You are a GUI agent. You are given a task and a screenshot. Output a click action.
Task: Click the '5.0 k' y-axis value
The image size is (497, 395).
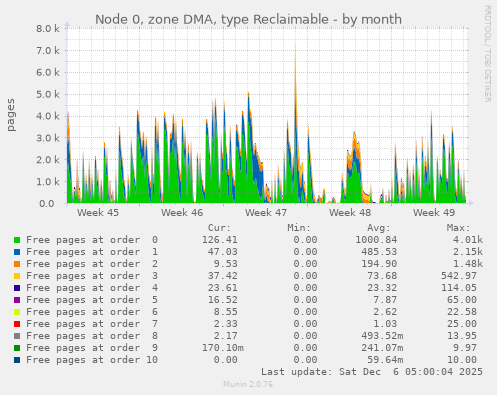(48, 94)
